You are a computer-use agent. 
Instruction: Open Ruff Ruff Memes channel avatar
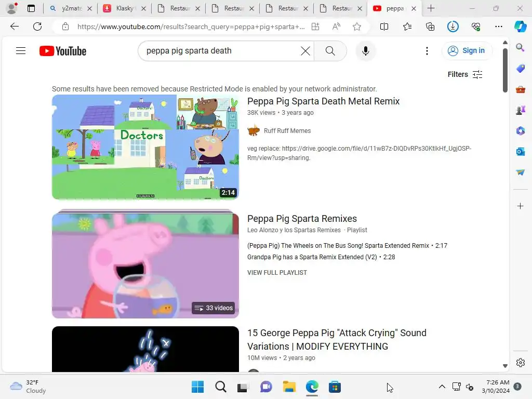click(253, 130)
